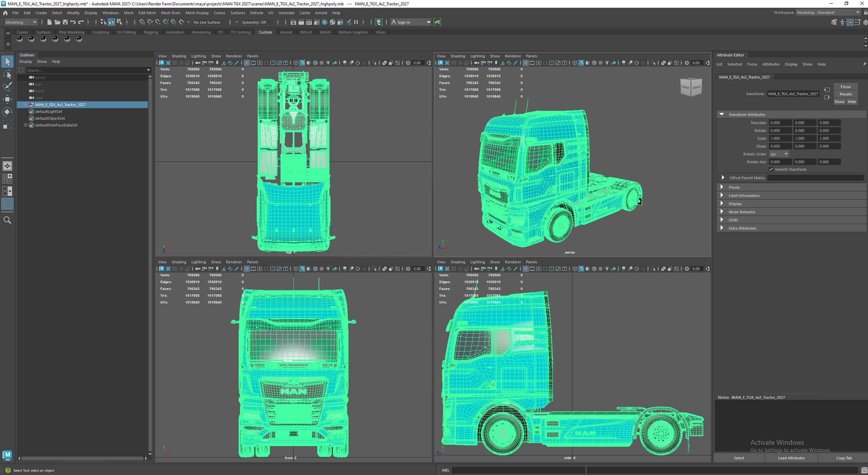Toggle Grid display in top viewport toolbar
The height and width of the screenshot is (475, 868).
pyautogui.click(x=247, y=63)
